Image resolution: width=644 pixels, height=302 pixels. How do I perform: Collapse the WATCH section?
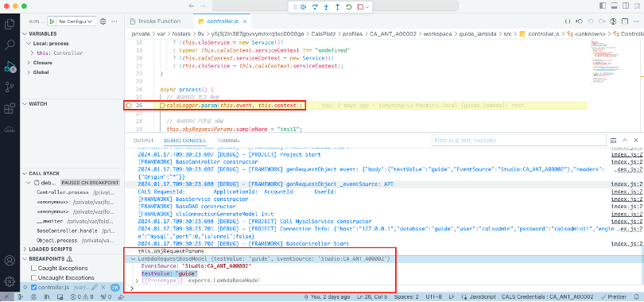[x=72, y=104]
